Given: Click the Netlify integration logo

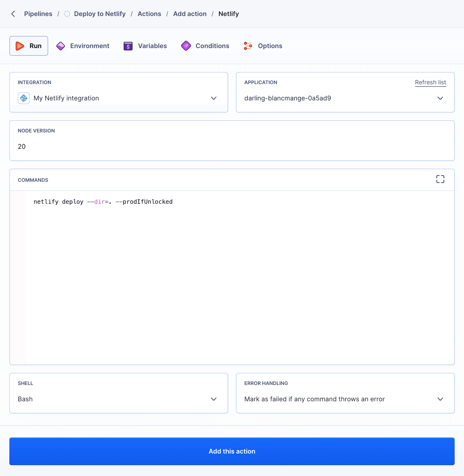Looking at the screenshot, I should pos(24,98).
